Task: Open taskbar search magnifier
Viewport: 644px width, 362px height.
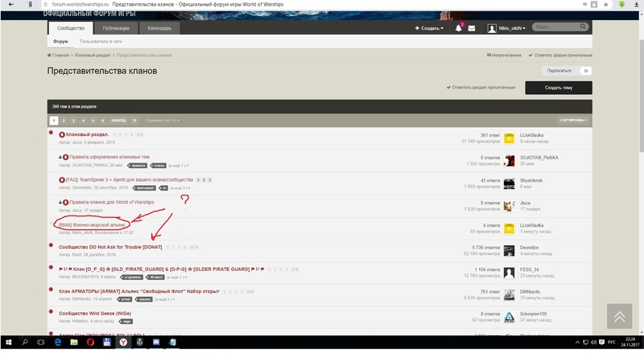Action: click(25, 342)
